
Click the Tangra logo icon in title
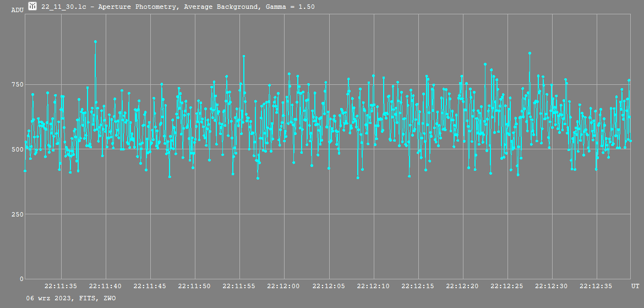32,6
